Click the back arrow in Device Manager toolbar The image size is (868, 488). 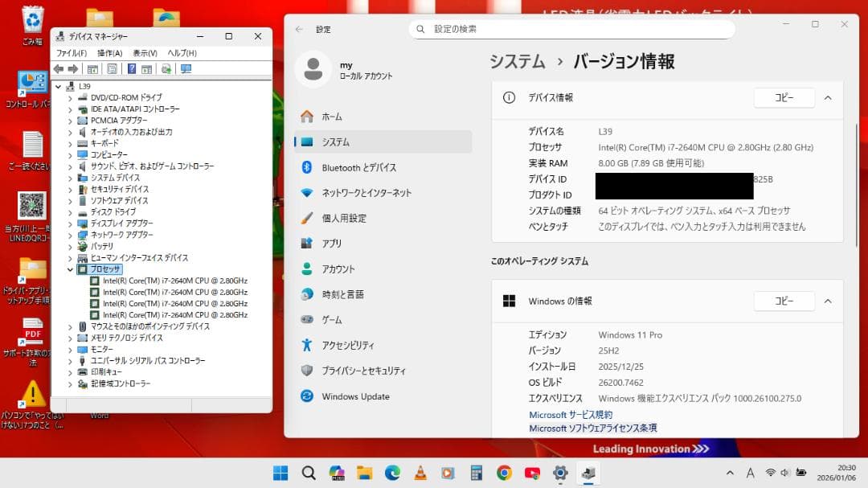(59, 68)
